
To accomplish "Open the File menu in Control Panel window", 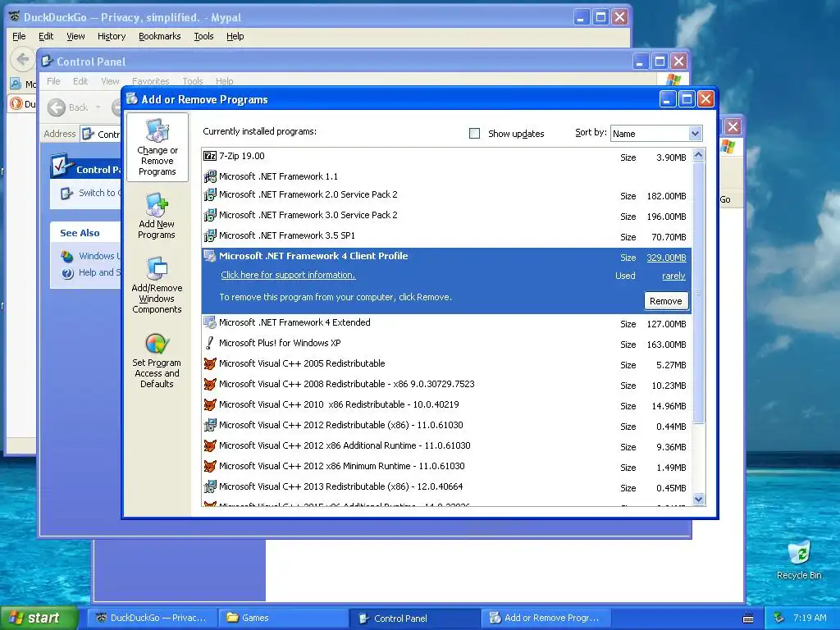I will pos(53,81).
